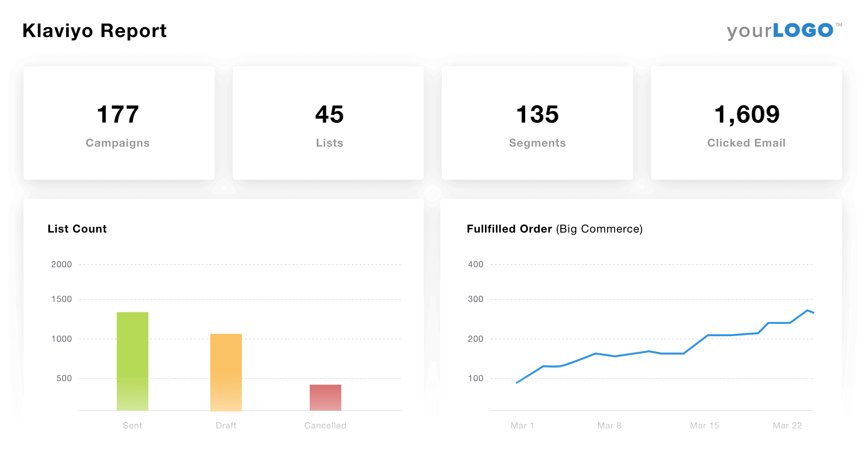868x473 pixels.
Task: Click the Clicked Email metric card
Action: coord(746,123)
